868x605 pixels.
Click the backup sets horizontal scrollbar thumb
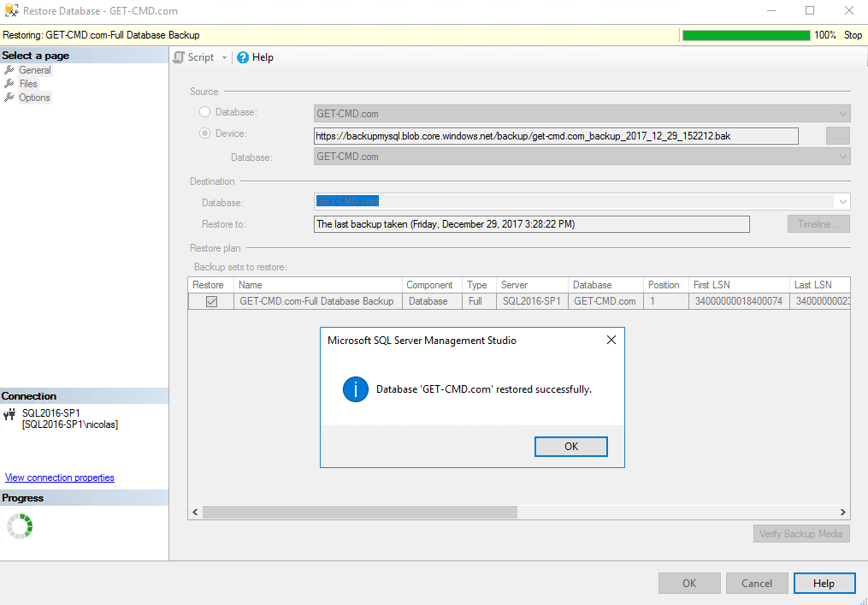point(360,512)
